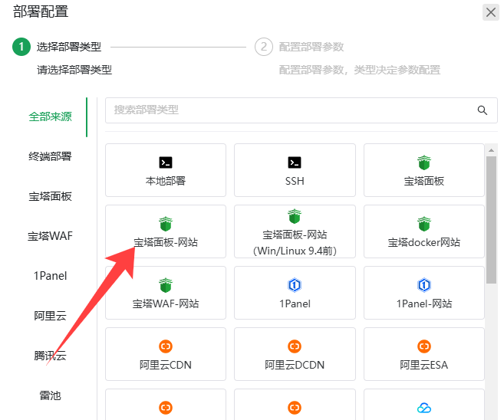
Task: Choose 宝塔面板-网站 (Win/Linux 9.4前) card
Action: 295,231
